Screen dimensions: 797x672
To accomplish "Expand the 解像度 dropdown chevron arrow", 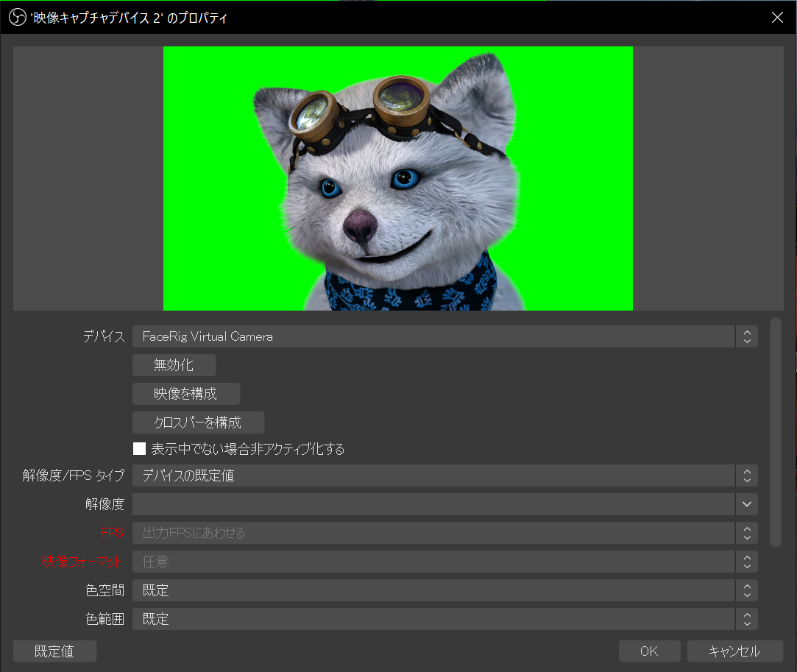I will pos(747,504).
